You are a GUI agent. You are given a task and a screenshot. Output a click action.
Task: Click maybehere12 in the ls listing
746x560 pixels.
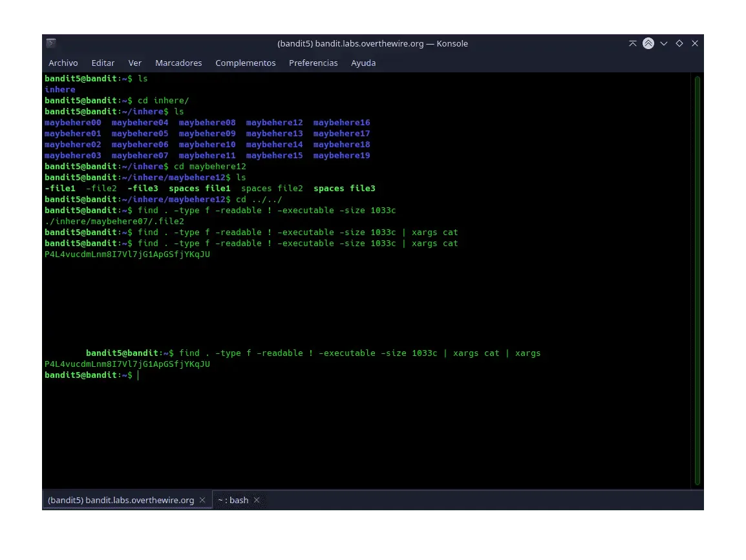coord(274,123)
